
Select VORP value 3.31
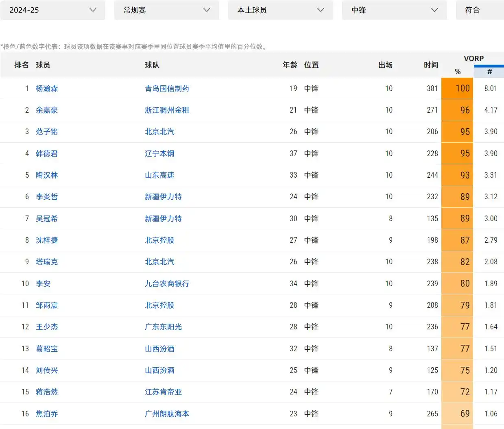pos(491,175)
